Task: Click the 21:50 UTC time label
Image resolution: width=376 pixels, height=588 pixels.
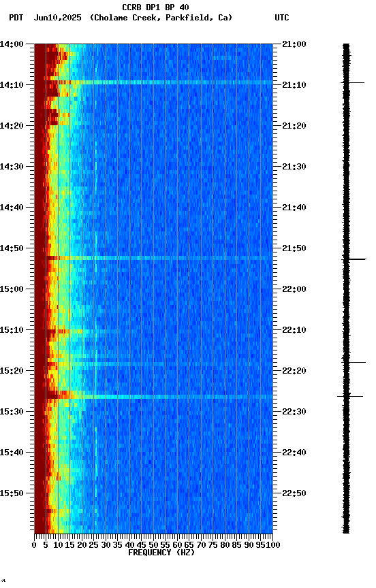Action: [294, 248]
